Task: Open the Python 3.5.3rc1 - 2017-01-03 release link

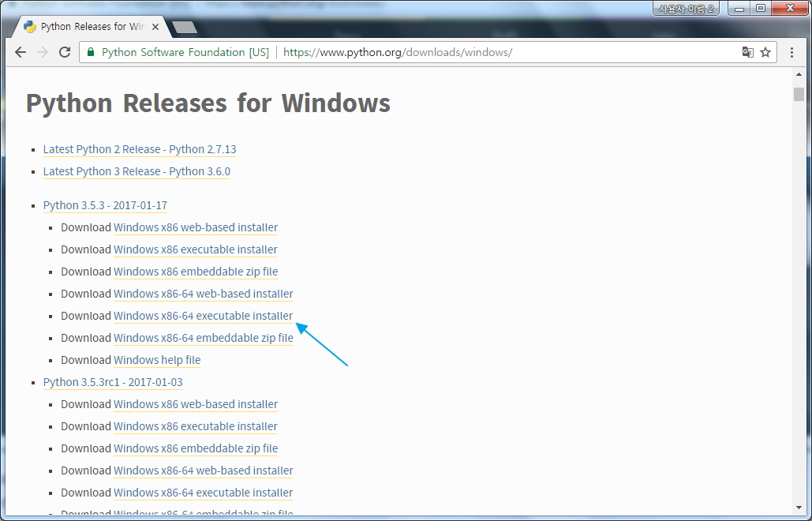Action: [x=113, y=382]
